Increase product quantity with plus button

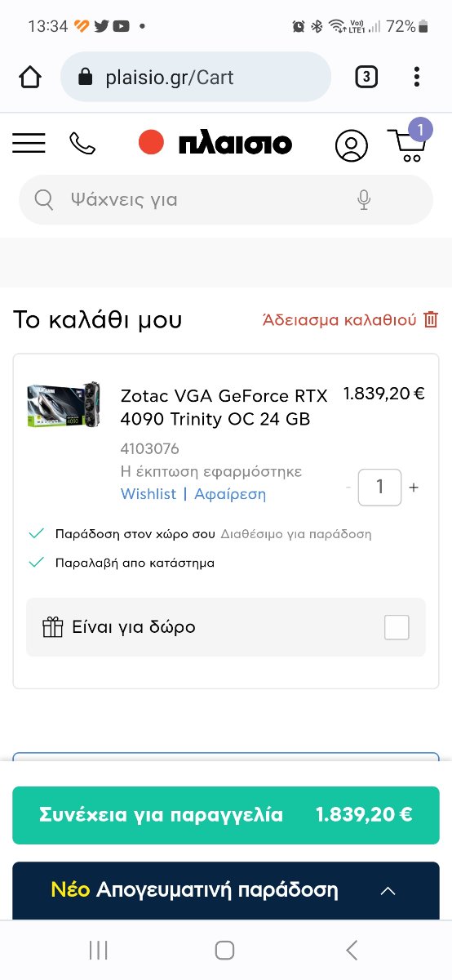414,488
